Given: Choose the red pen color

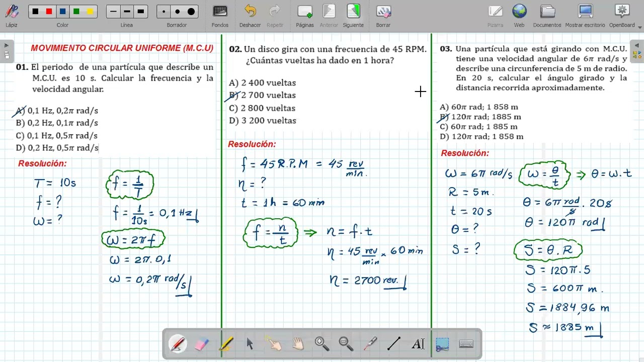Looking at the screenshot, I should click(49, 12).
